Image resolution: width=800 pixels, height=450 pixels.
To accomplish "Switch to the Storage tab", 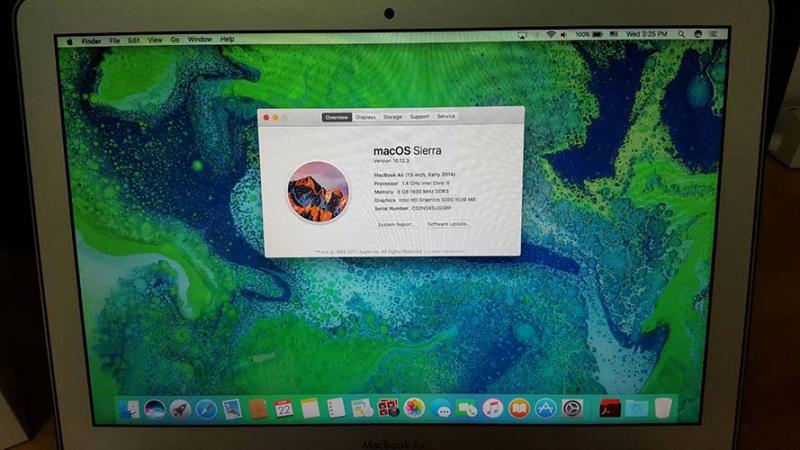I will (392, 117).
